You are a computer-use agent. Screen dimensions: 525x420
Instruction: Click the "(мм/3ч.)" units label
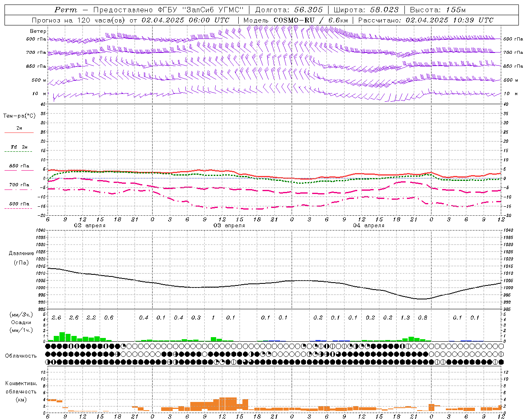(x=21, y=315)
